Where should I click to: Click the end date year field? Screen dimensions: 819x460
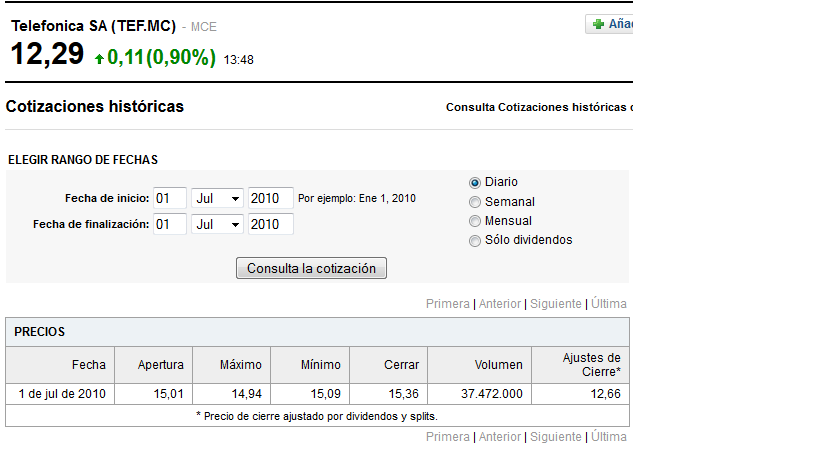tap(271, 225)
